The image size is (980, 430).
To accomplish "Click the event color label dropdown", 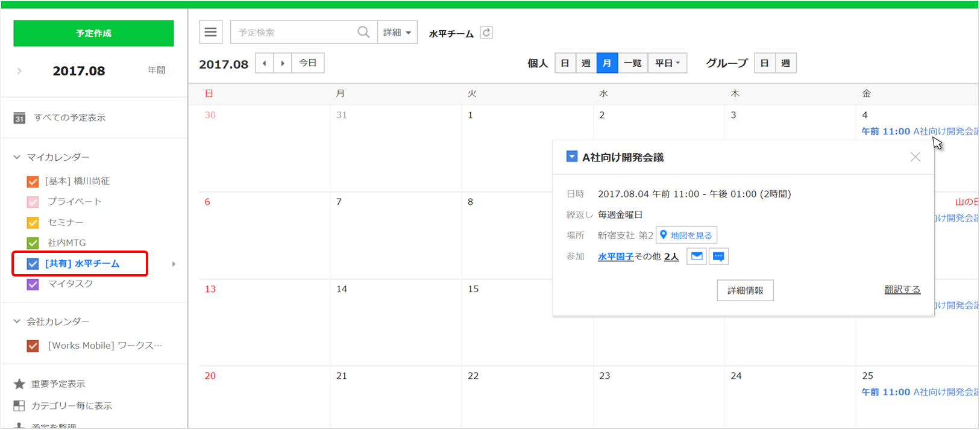I will pyautogui.click(x=572, y=157).
